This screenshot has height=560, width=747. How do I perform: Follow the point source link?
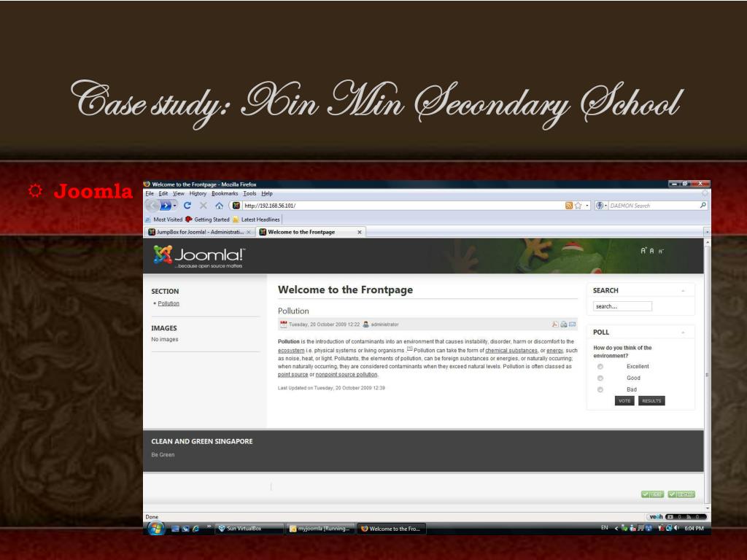(x=293, y=375)
